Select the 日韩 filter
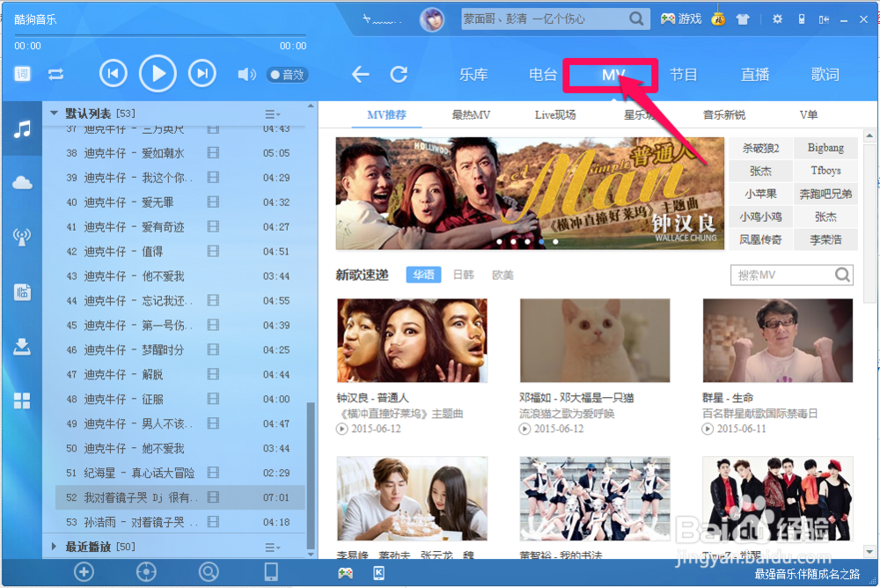 point(463,275)
